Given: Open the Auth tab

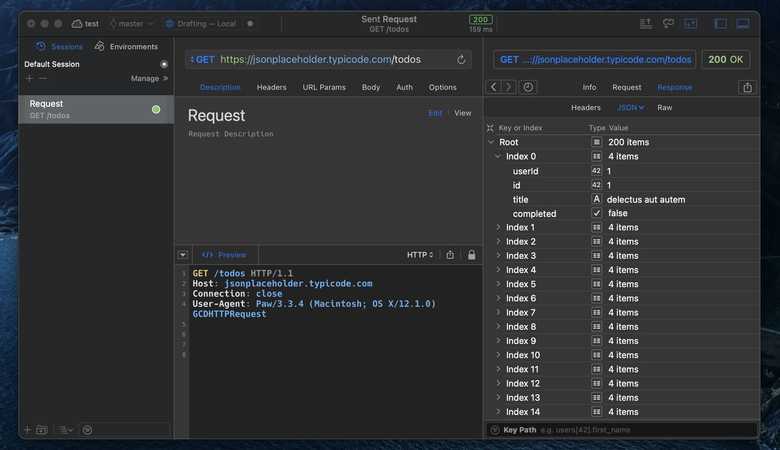Looking at the screenshot, I should [404, 87].
